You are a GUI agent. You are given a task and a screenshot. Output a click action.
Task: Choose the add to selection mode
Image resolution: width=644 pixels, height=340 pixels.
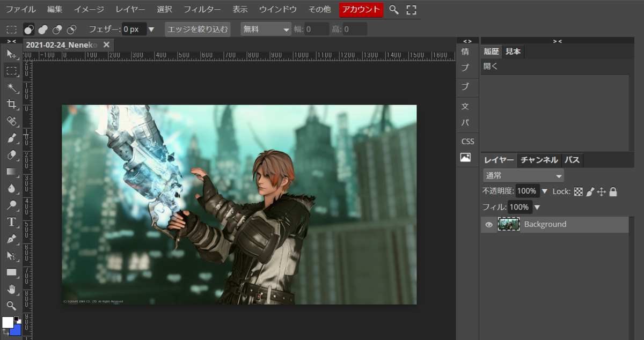(43, 29)
